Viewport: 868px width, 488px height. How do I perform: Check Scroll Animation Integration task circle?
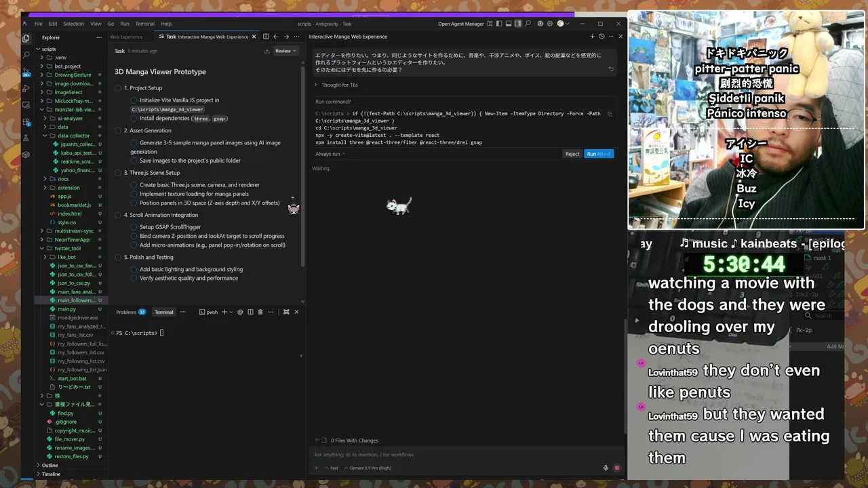[x=118, y=215]
